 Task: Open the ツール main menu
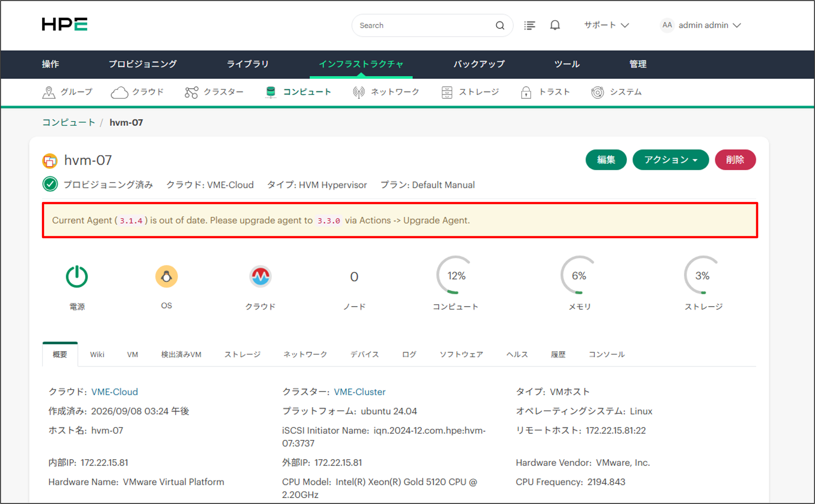(567, 64)
